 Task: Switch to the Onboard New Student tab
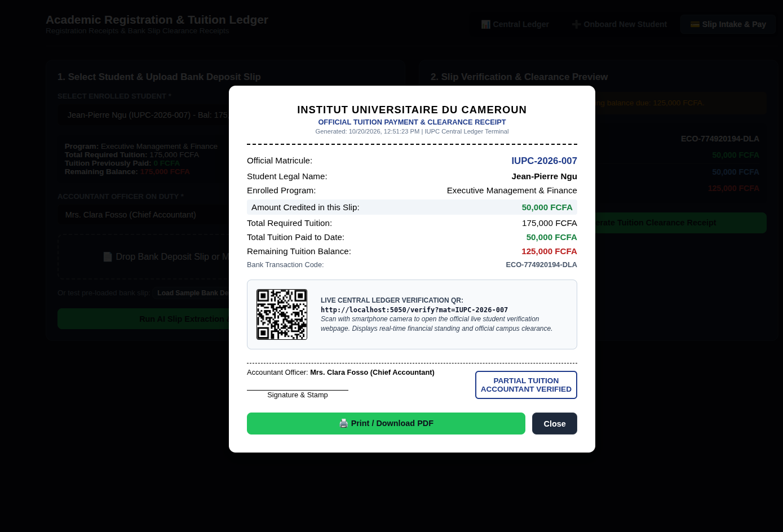(x=619, y=24)
